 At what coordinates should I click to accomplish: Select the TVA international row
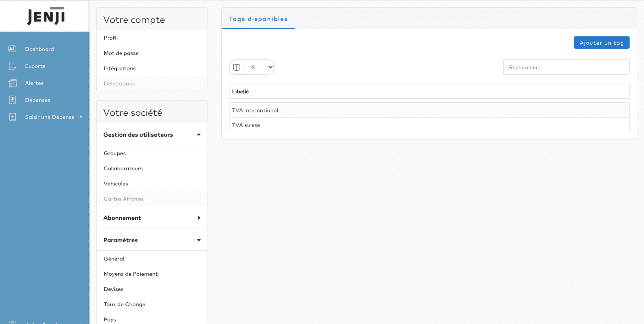tap(429, 110)
